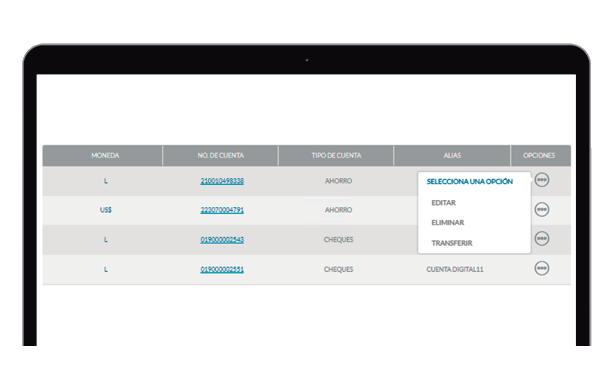This screenshot has height=375, width=612.
Task: Choose ELIMINAR from the options menu
Action: pyautogui.click(x=448, y=222)
